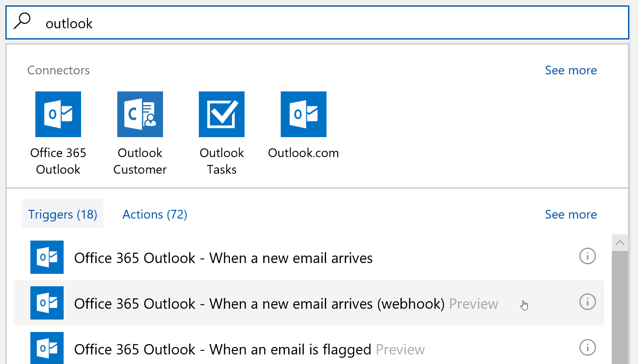Choose the webhook preview trigger
This screenshot has width=638, height=364.
(259, 303)
